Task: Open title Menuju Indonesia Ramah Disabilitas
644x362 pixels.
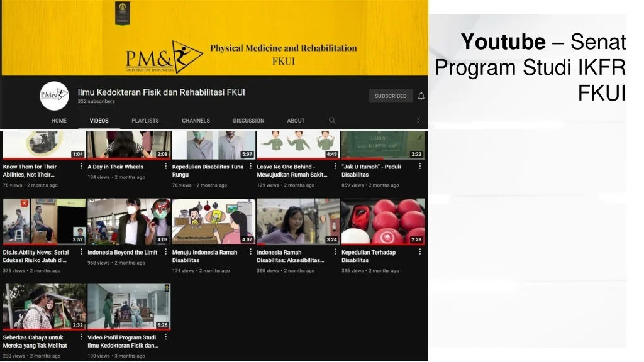Action: pyautogui.click(x=204, y=256)
